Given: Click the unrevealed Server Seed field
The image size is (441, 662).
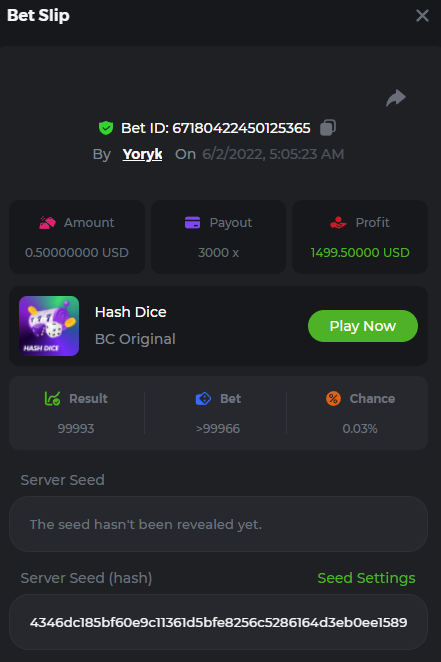Looking at the screenshot, I should pos(218,524).
